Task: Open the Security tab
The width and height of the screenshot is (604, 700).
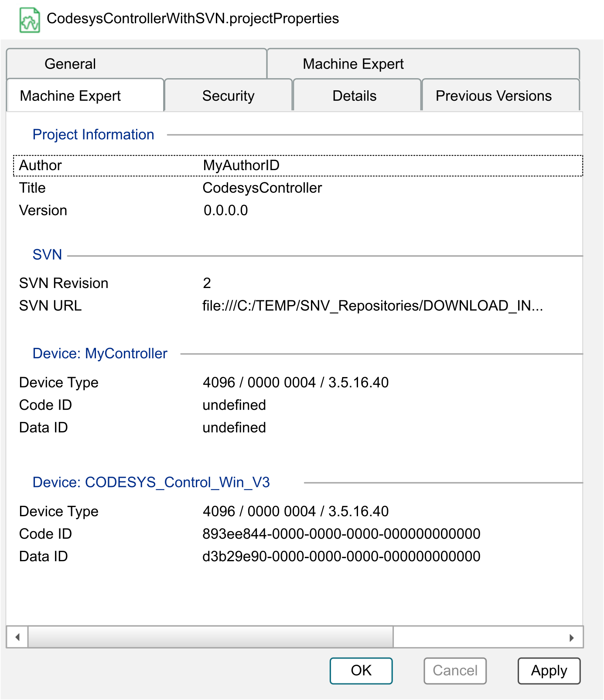Action: tap(228, 96)
